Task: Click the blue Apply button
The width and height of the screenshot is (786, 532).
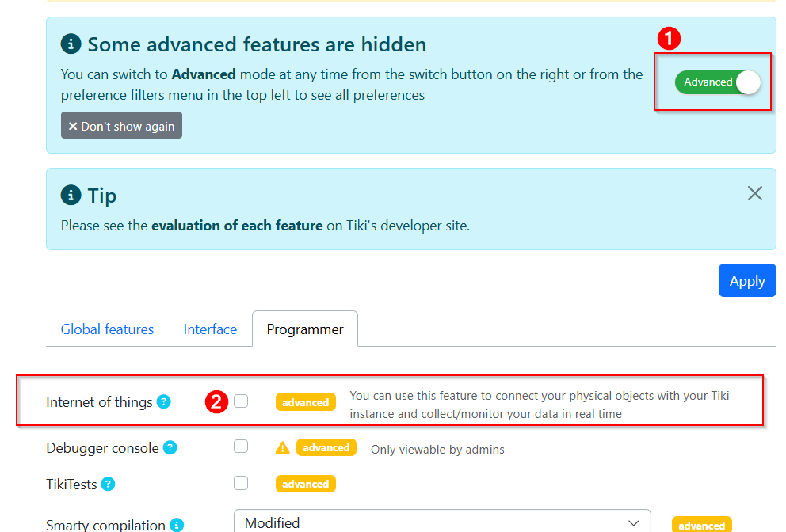Action: [x=747, y=280]
